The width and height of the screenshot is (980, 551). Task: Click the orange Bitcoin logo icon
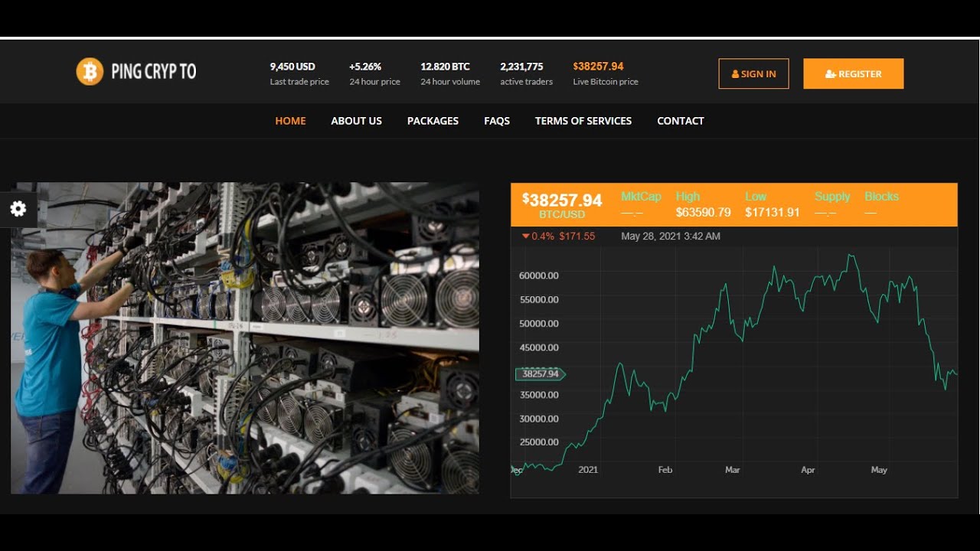90,72
